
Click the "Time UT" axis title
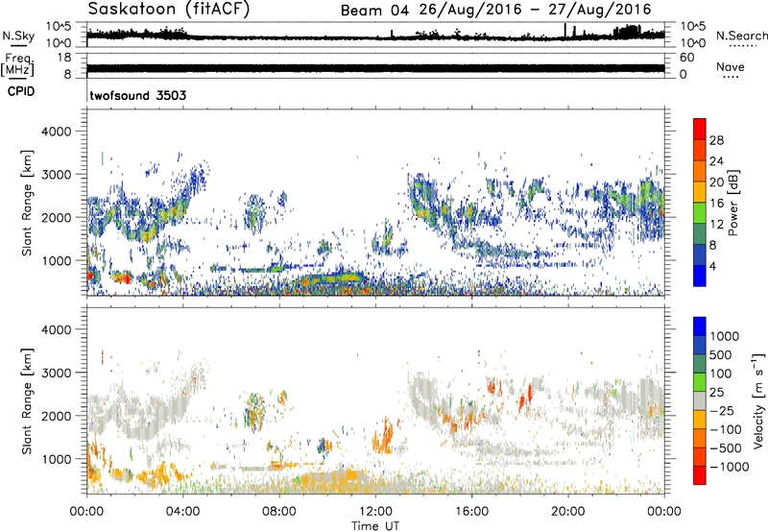[x=375, y=525]
